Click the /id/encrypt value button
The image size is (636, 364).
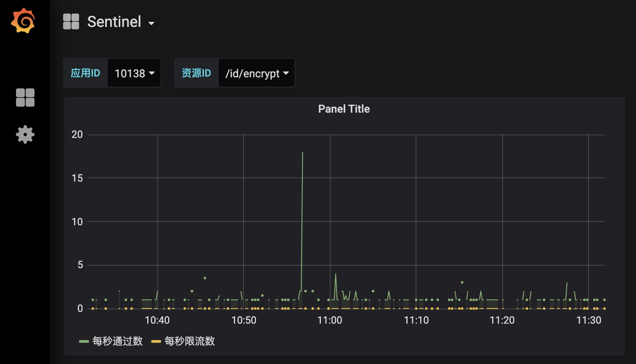point(252,73)
